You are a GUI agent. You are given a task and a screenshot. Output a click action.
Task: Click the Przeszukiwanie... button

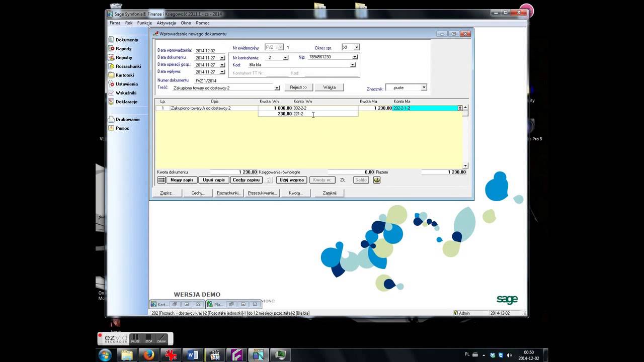tap(262, 193)
